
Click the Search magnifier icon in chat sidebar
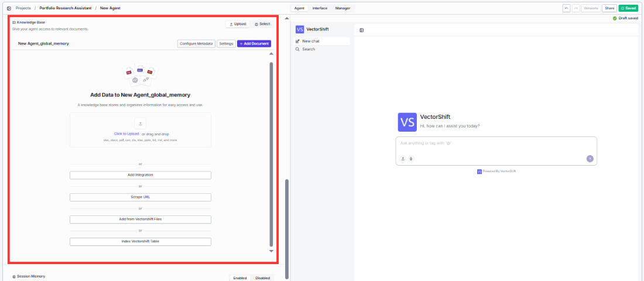[x=297, y=49]
